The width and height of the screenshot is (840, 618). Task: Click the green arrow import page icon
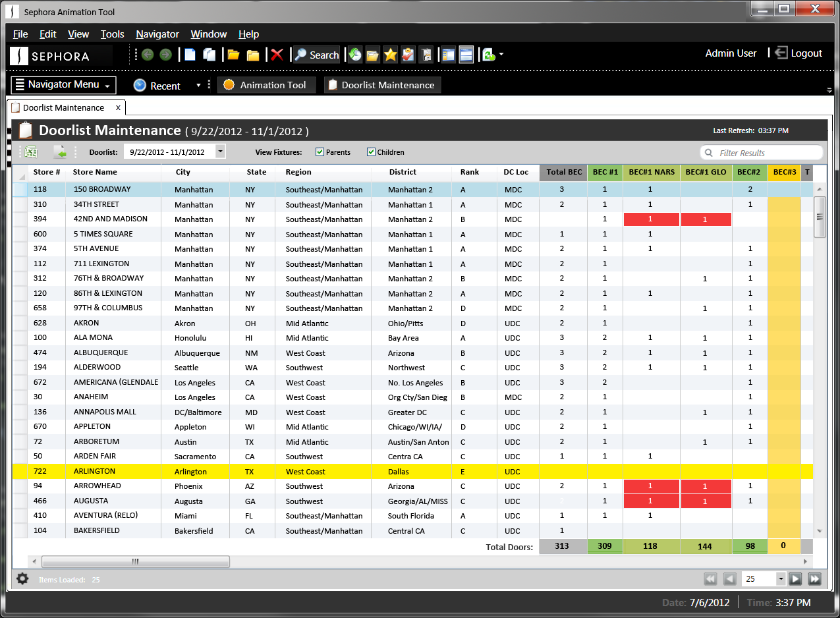click(61, 152)
